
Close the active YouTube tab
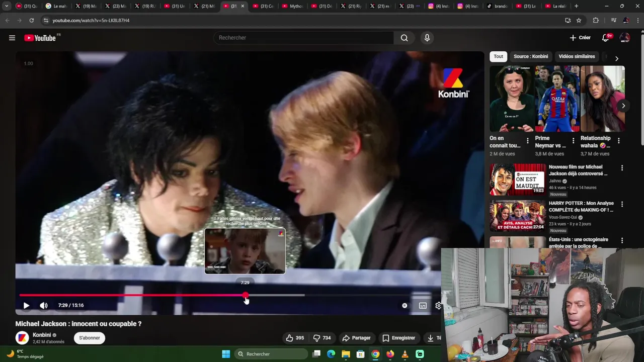pyautogui.click(x=243, y=6)
